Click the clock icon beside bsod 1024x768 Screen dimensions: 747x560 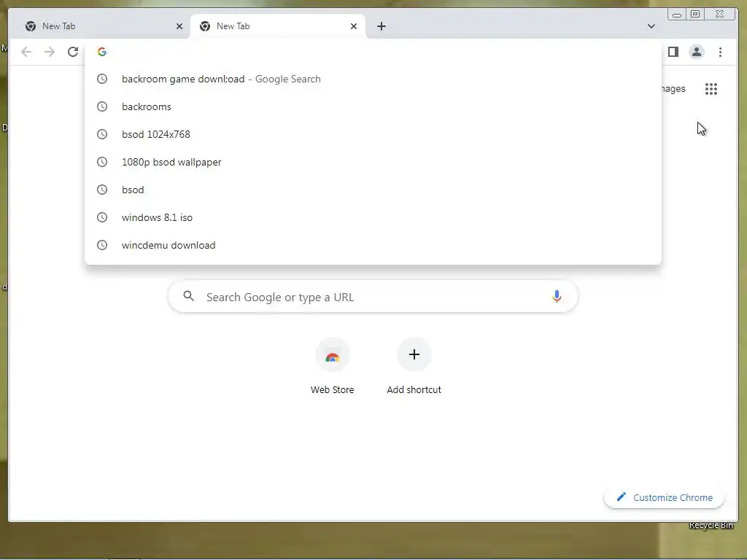[x=102, y=134]
